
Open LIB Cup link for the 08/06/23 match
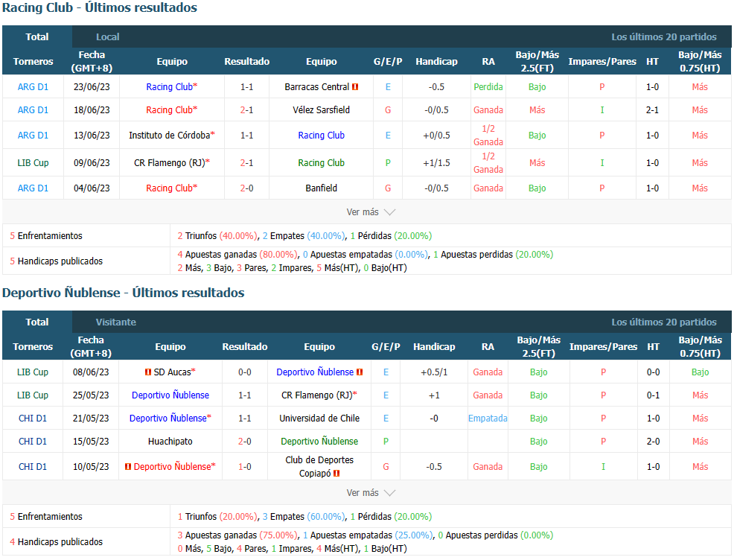[x=33, y=372]
